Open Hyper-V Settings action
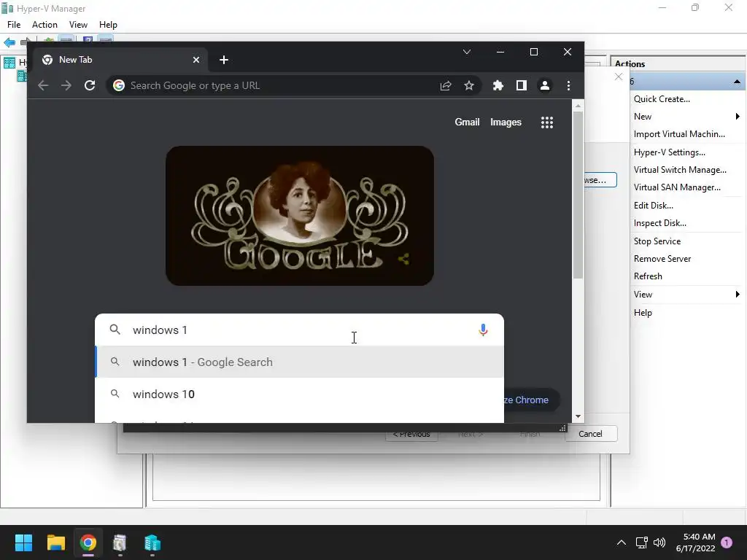The width and height of the screenshot is (747, 560). [x=670, y=152]
